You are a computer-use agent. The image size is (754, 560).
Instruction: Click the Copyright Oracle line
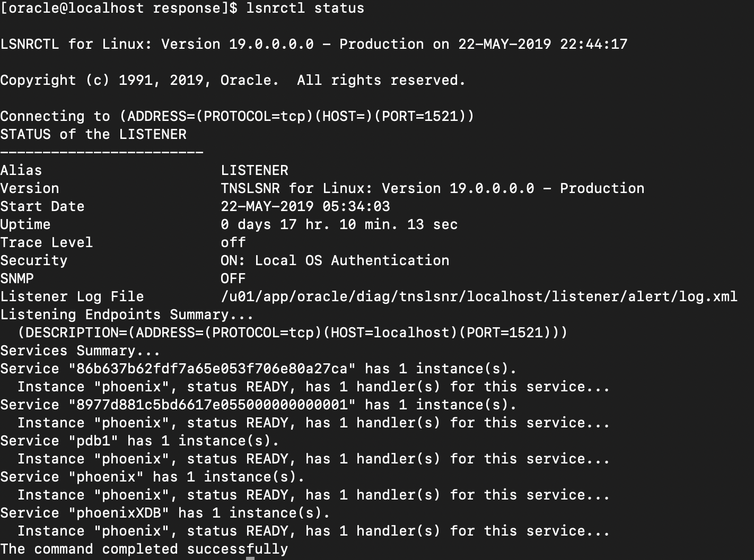233,80
